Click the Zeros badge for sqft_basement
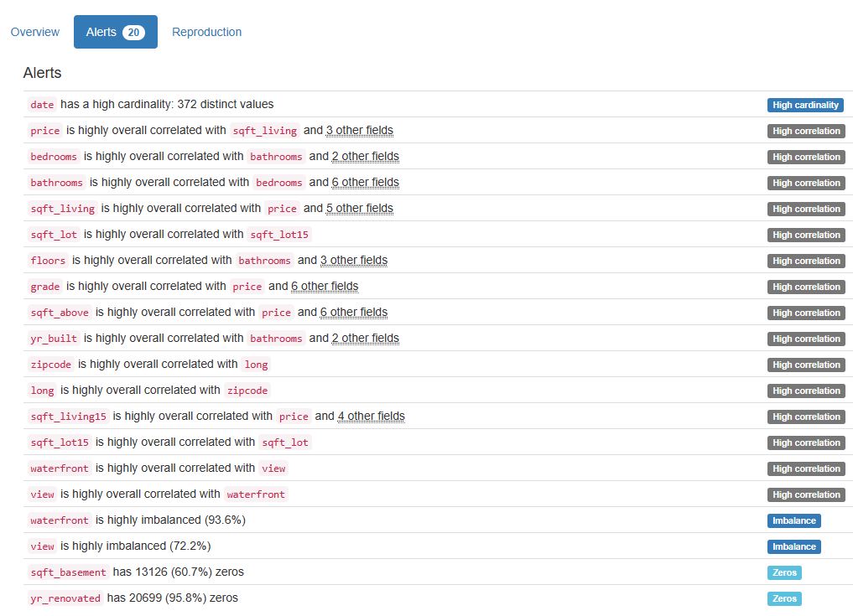Screen dimensions: 853x616 783,572
